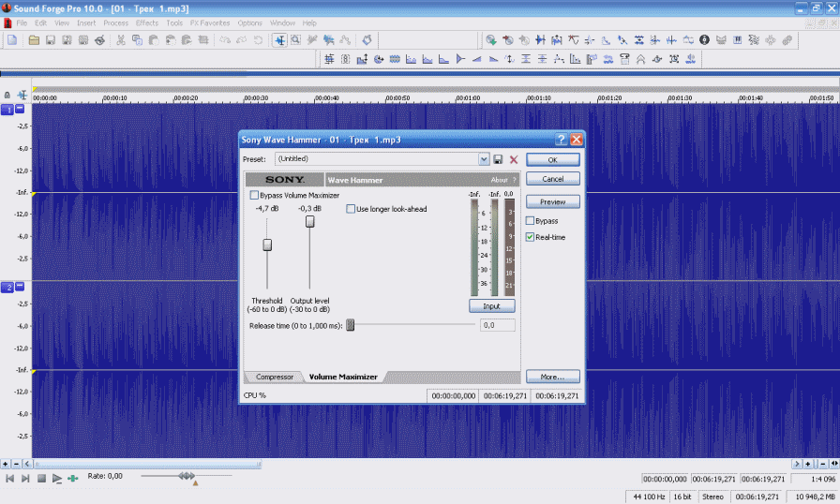Screen dimensions: 840x504
Task: Click the Output level slider handle
Action: pyautogui.click(x=309, y=221)
